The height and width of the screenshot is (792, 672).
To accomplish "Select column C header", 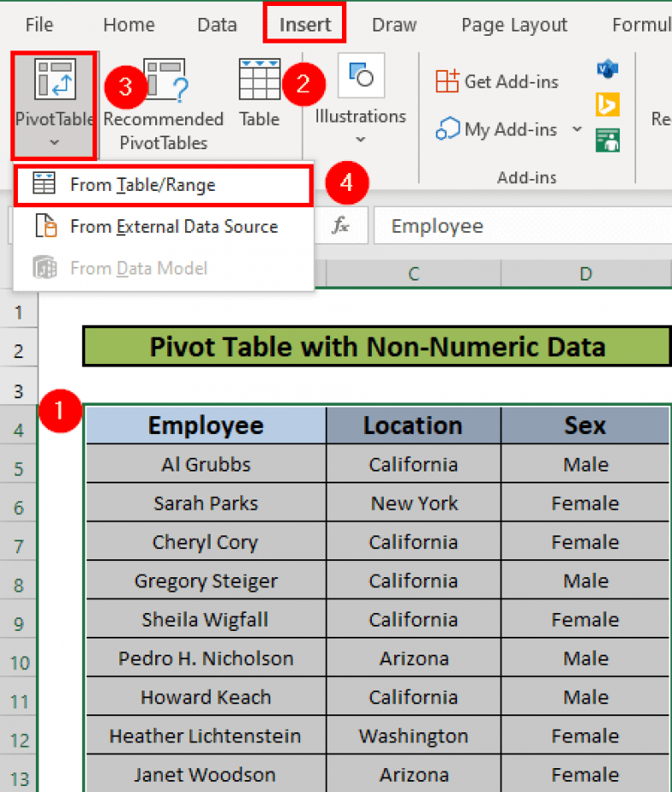I will coord(414,274).
